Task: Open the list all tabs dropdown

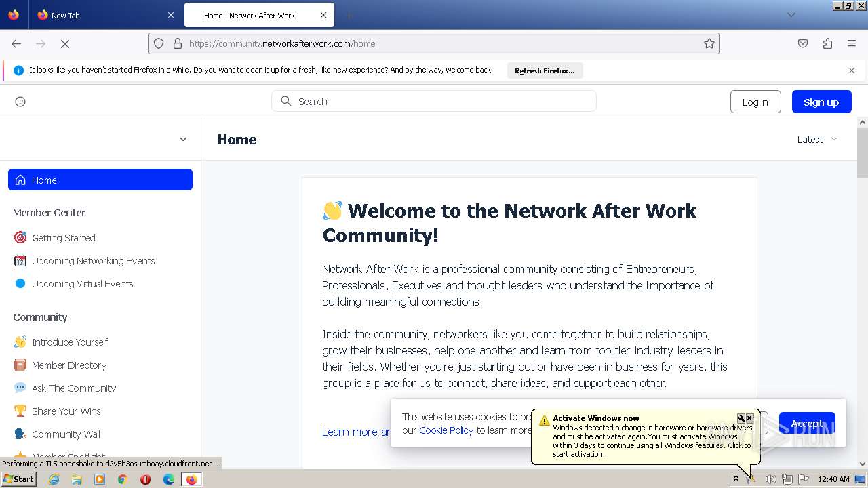Action: pos(791,15)
